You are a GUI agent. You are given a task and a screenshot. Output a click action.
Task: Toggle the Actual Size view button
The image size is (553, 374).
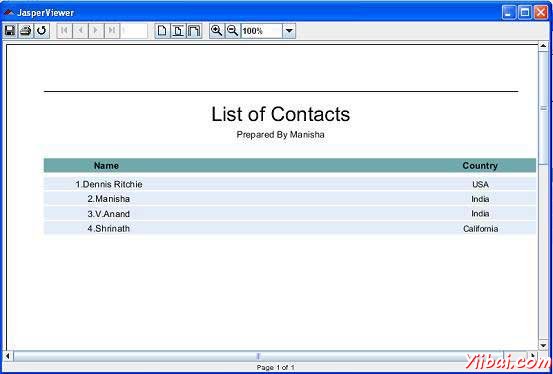coord(162,31)
